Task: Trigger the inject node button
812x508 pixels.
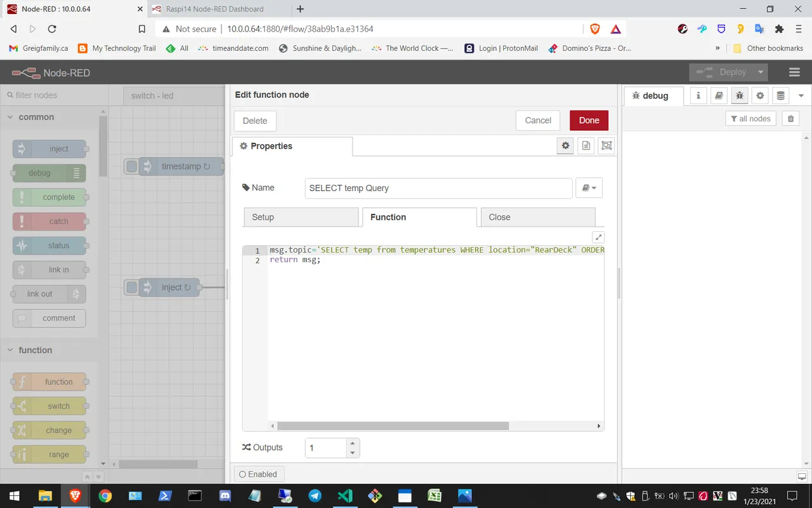Action: [131, 287]
